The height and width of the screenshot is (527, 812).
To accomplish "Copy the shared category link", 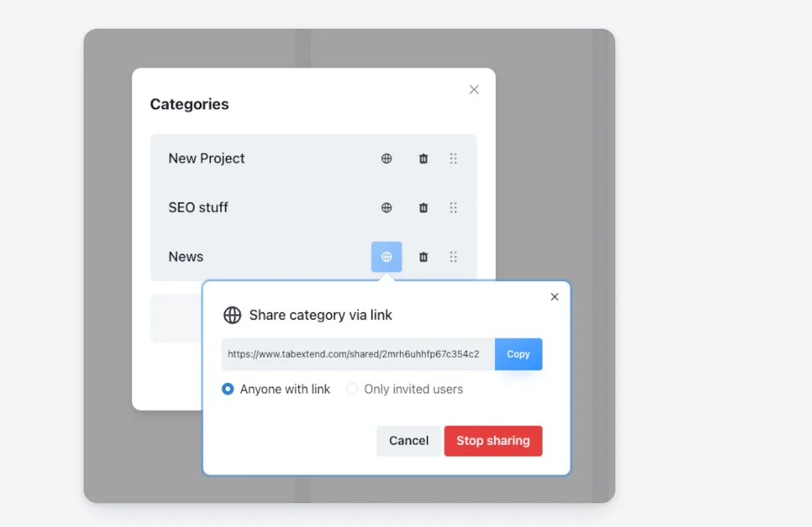I will click(518, 354).
